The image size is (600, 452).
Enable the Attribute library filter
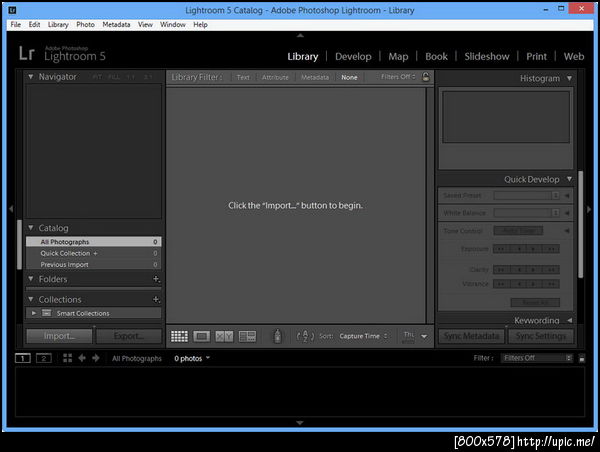tap(275, 77)
